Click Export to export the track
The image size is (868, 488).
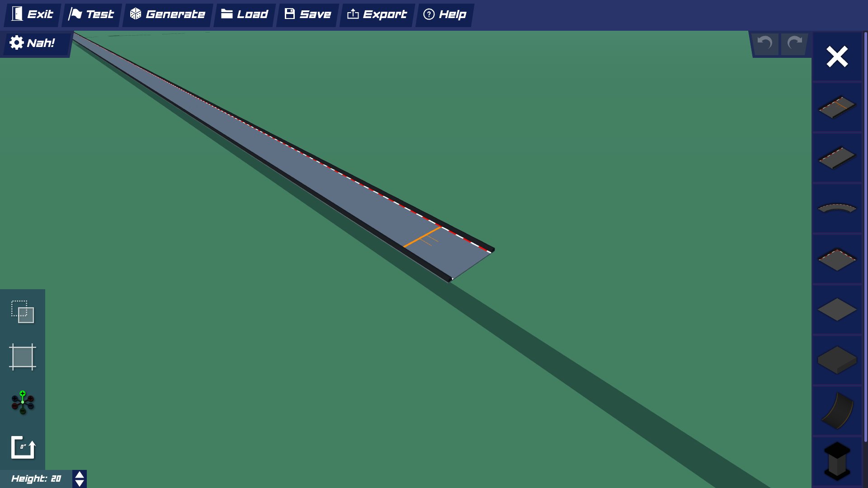pos(377,14)
